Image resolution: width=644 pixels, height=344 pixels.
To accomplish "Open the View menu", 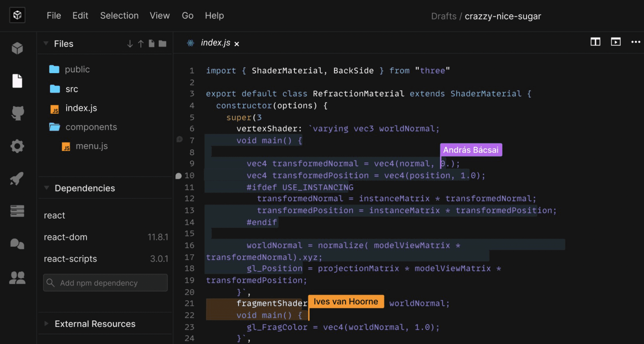I will coord(160,15).
